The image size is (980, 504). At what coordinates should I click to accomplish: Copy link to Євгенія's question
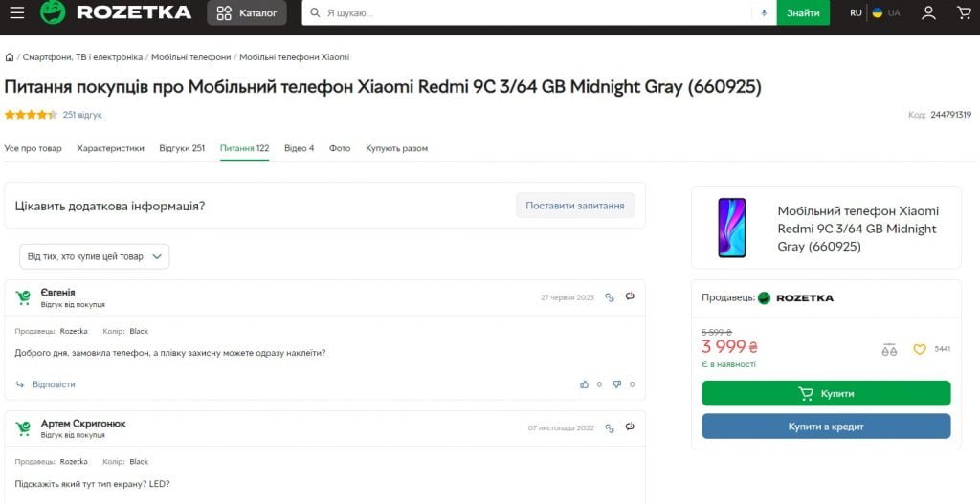click(610, 297)
